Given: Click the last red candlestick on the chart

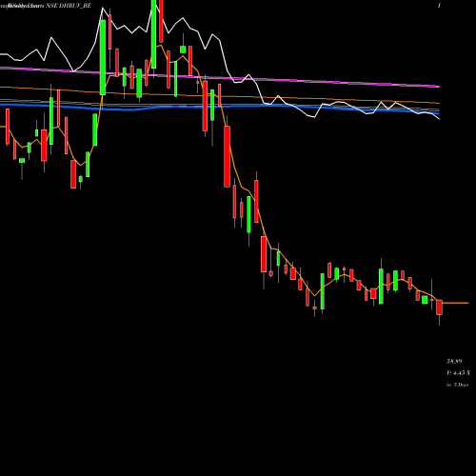Looking at the screenshot, I should [439, 307].
